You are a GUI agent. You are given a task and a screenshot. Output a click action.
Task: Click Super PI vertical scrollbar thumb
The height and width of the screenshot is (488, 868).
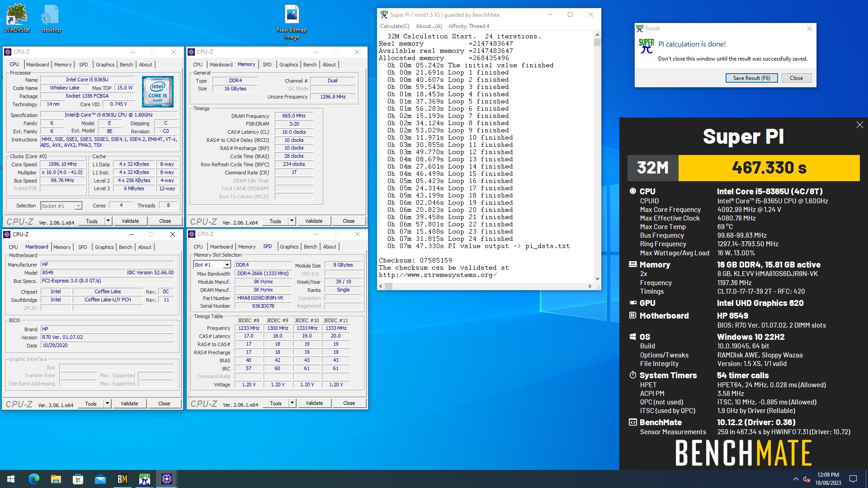pos(597,42)
